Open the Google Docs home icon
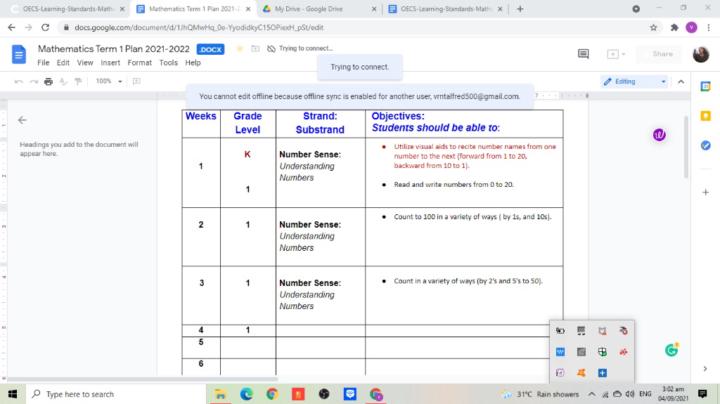Screen dimensions: 720x404 click(19, 55)
